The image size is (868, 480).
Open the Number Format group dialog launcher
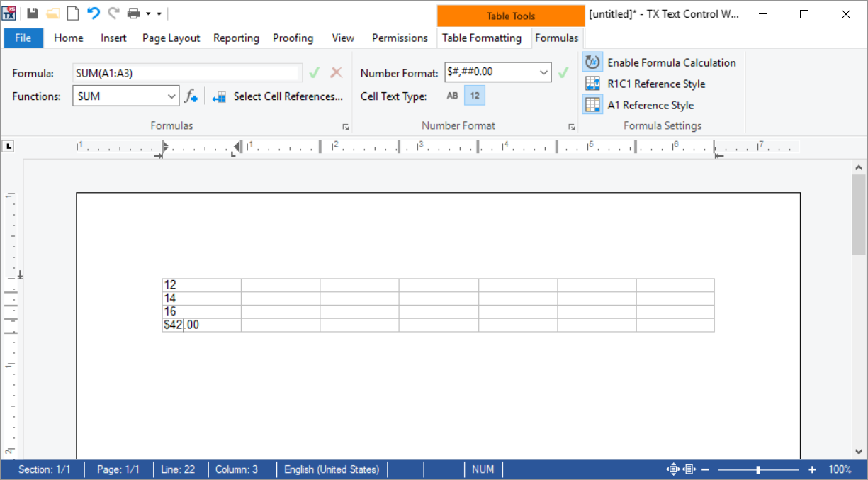pos(571,127)
